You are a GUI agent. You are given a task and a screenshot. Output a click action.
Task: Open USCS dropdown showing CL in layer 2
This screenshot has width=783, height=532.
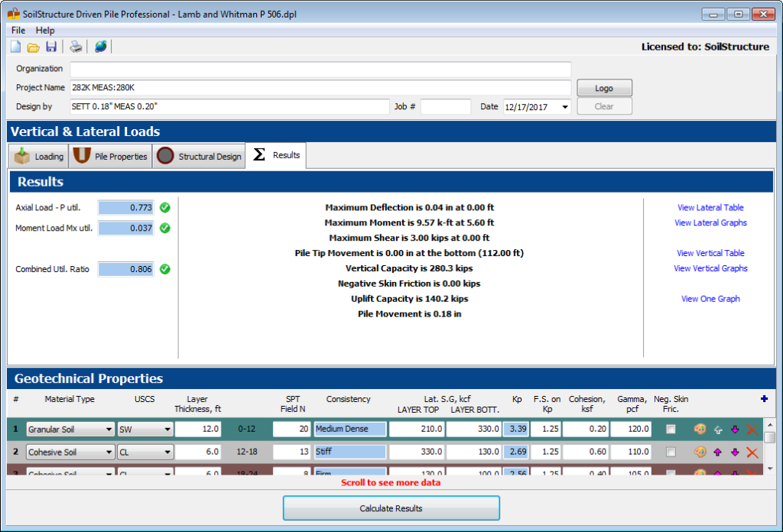[x=167, y=453]
